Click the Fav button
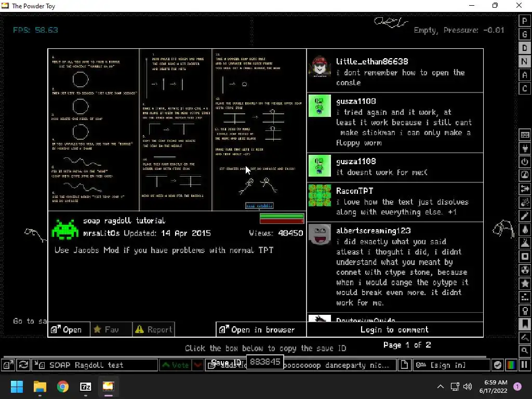The image size is (532, 399). [x=111, y=329]
